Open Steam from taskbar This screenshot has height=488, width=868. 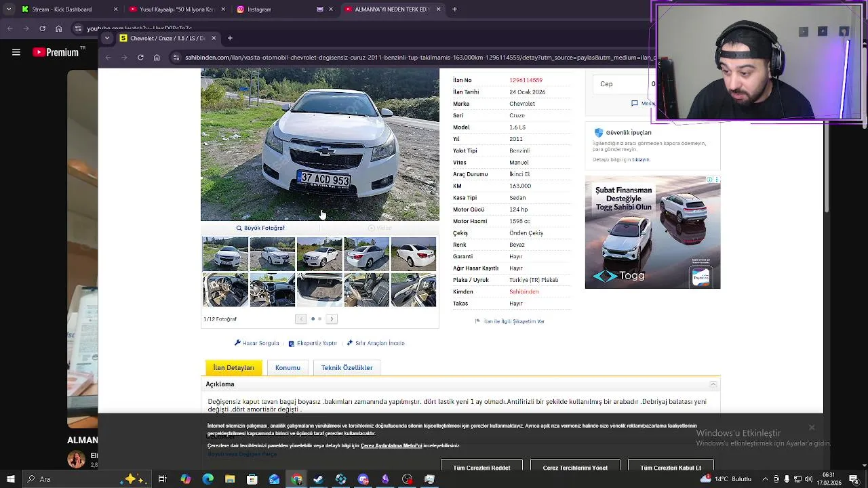click(318, 479)
